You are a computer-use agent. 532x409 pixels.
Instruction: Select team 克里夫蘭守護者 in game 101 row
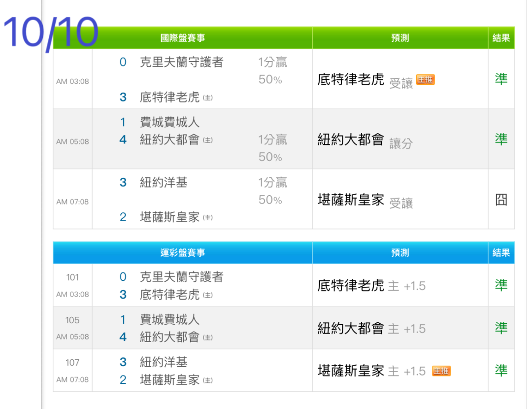coord(181,277)
